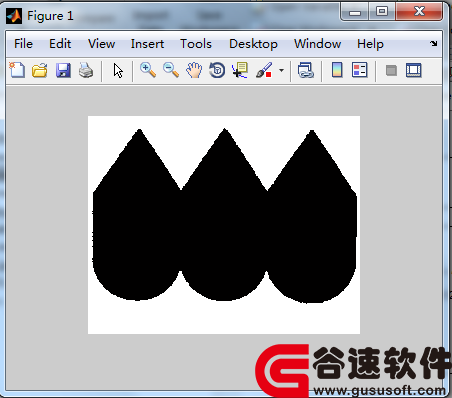Activate the Zoom Out magnifier tool

tap(171, 70)
